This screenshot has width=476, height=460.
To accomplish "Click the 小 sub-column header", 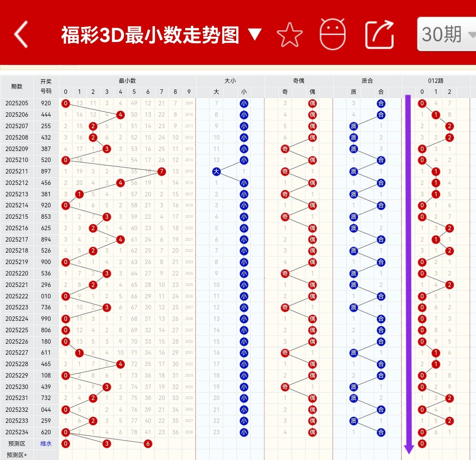I will 244,92.
